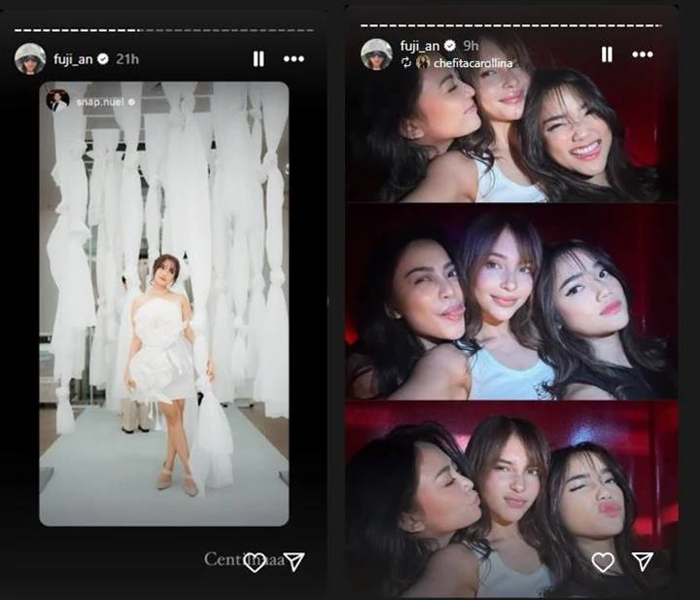Open chefitacarollina small avatar

[x=422, y=62]
